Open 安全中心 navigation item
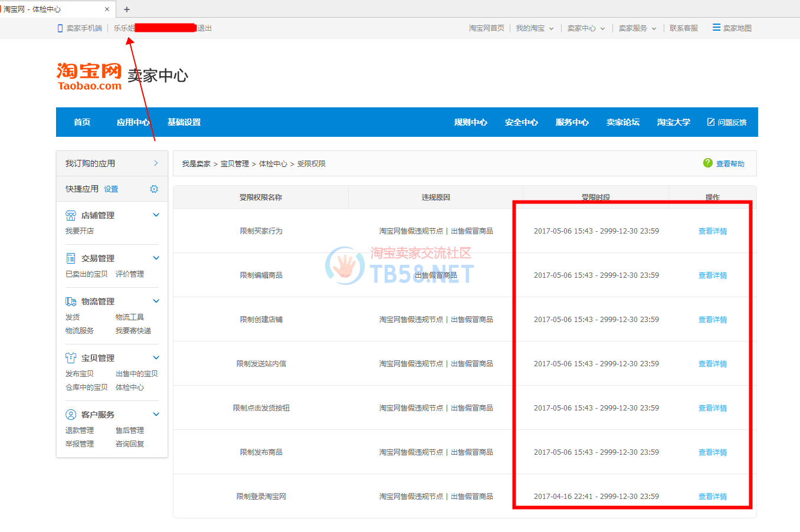The width and height of the screenshot is (800, 532). tap(522, 122)
